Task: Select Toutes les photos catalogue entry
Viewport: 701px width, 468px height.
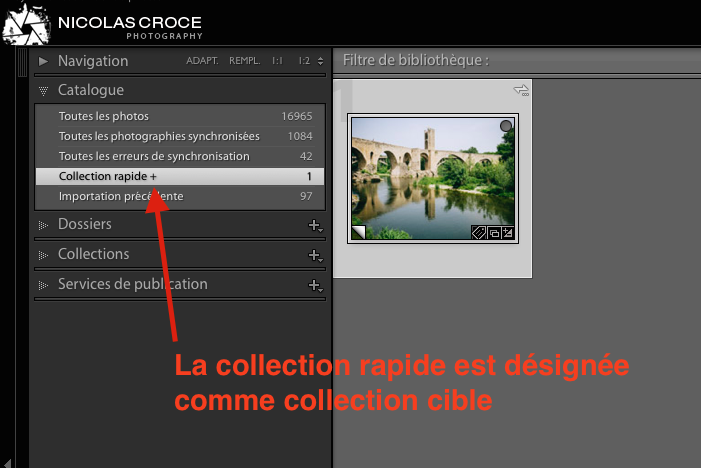Action: pyautogui.click(x=180, y=116)
